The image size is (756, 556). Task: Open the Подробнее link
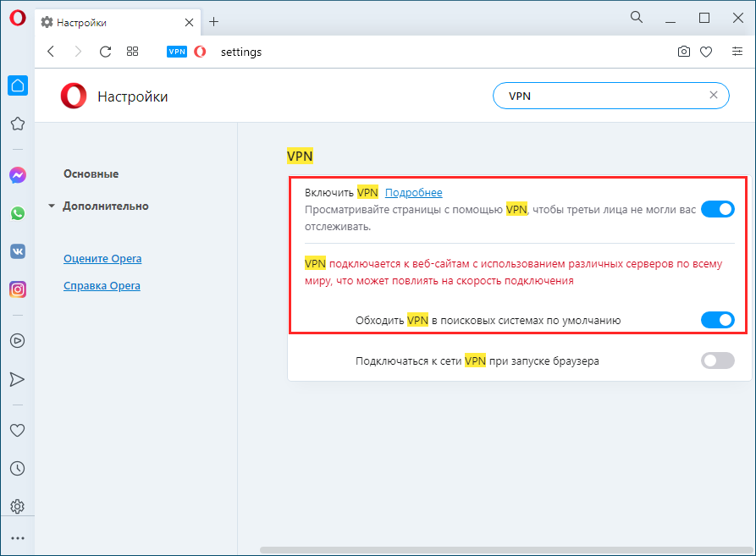pos(414,193)
